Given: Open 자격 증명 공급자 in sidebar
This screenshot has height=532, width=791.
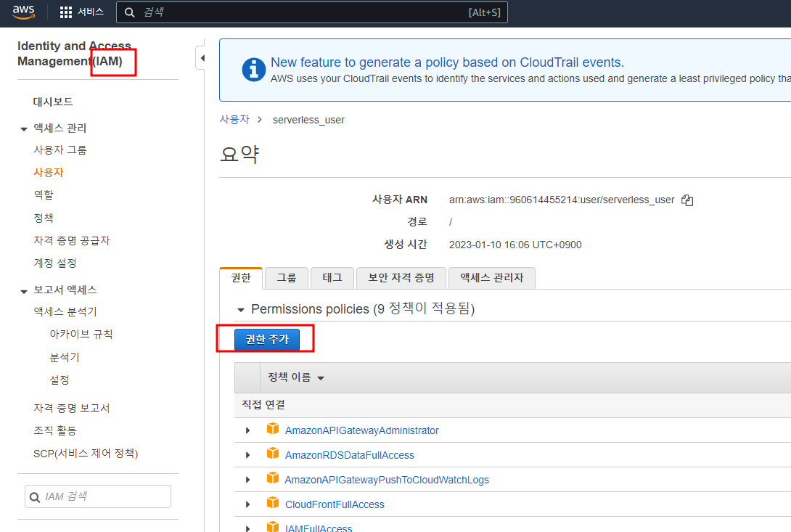Looking at the screenshot, I should [x=72, y=241].
